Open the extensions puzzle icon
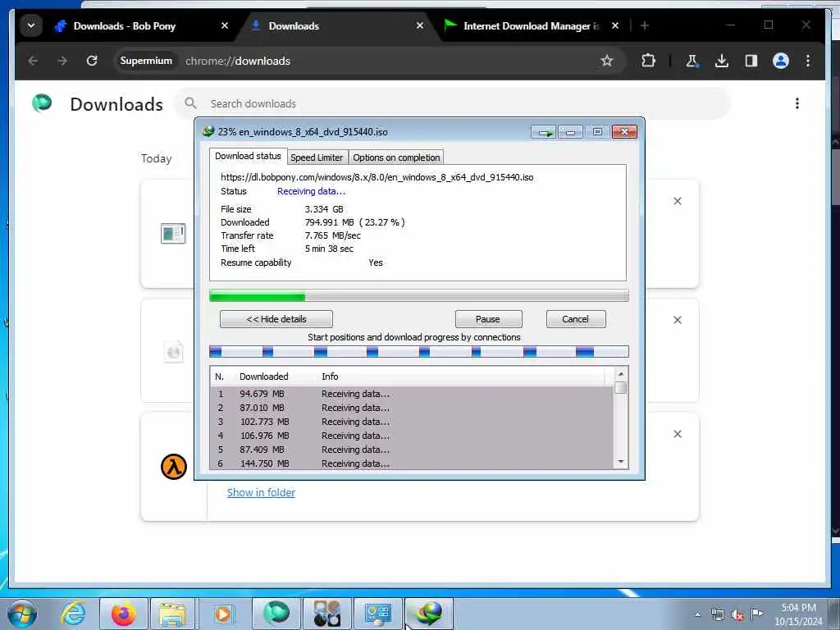840x630 pixels. 648,61
